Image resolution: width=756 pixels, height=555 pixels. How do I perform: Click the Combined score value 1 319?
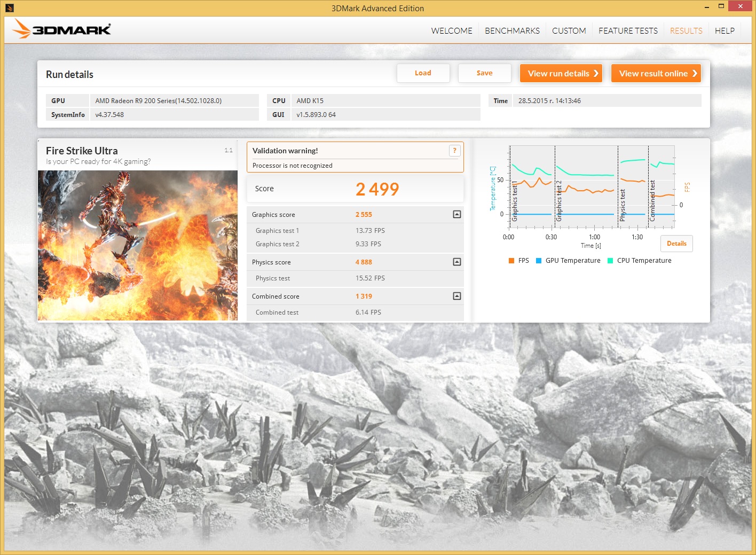[364, 296]
